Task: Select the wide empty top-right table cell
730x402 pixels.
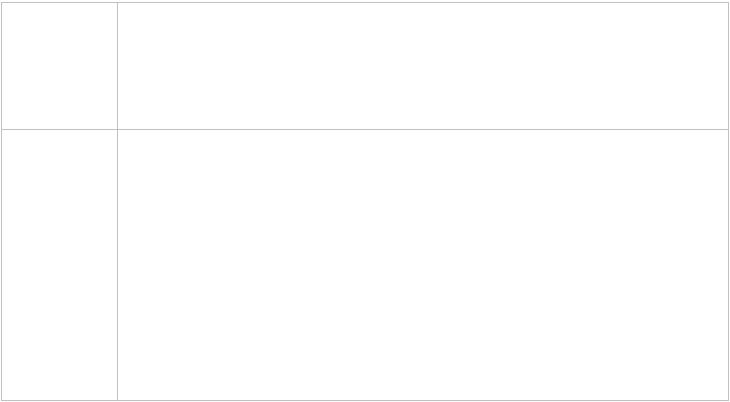Action: pos(423,66)
